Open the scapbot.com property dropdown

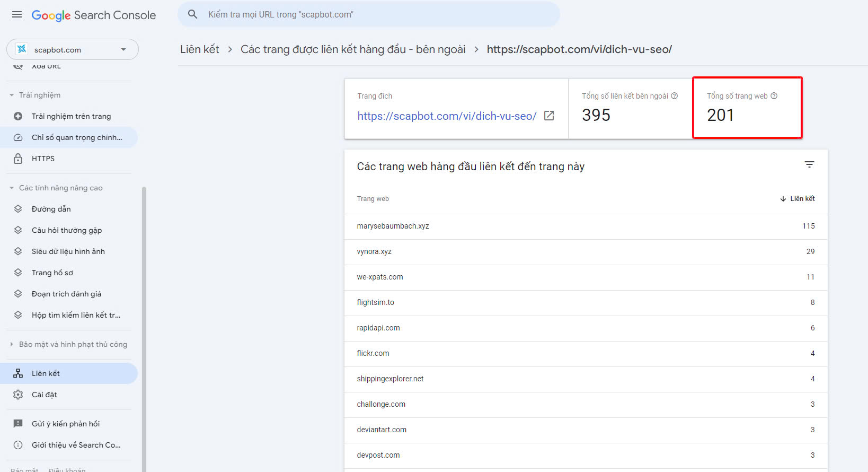coord(73,49)
